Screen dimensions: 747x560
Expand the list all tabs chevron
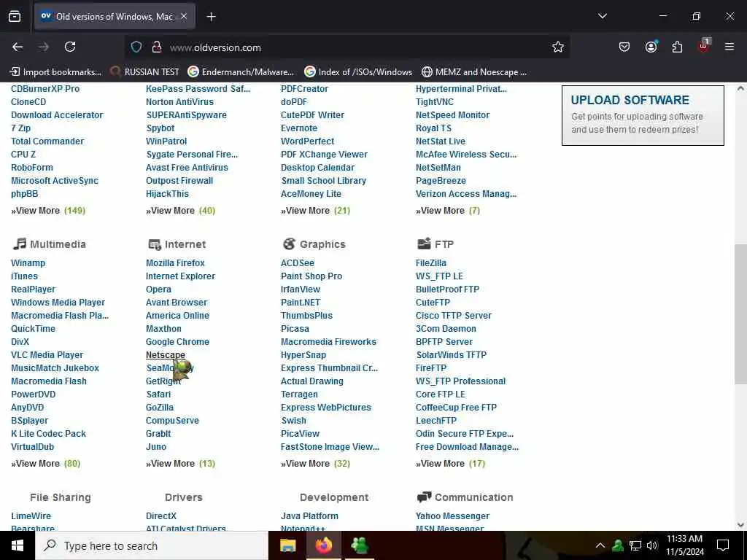pos(602,16)
